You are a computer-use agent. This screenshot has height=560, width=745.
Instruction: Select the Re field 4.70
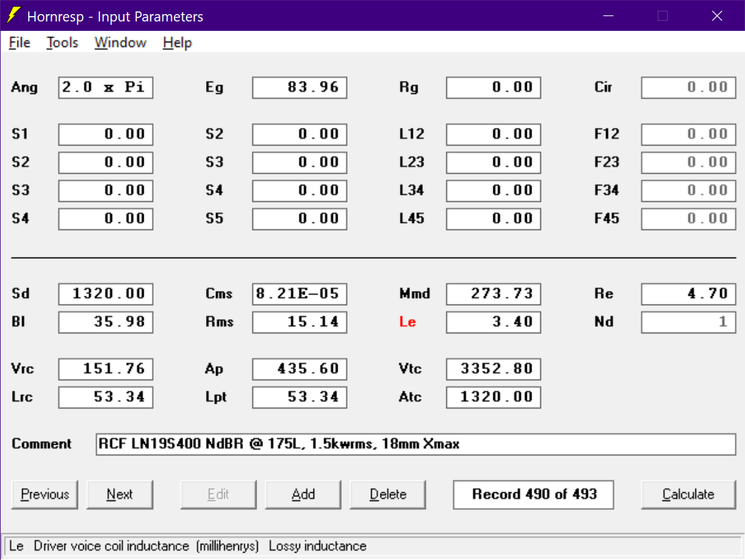689,294
